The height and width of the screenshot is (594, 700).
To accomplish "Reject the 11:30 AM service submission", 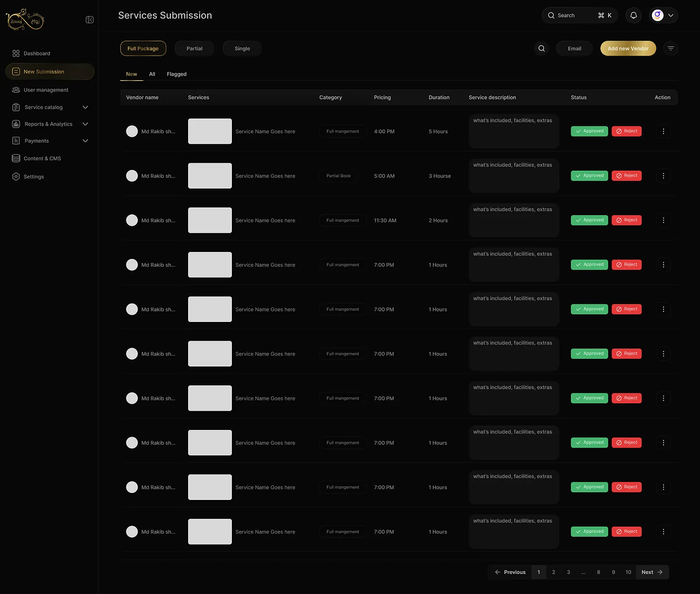I will pyautogui.click(x=626, y=220).
